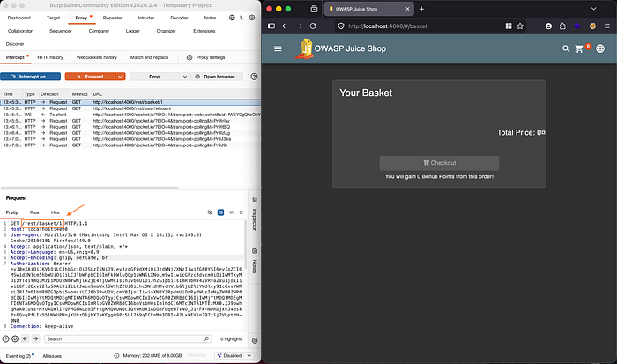Image resolution: width=617 pixels, height=364 pixels.
Task: Open Proxy settings gear icon
Action: pyautogui.click(x=190, y=57)
